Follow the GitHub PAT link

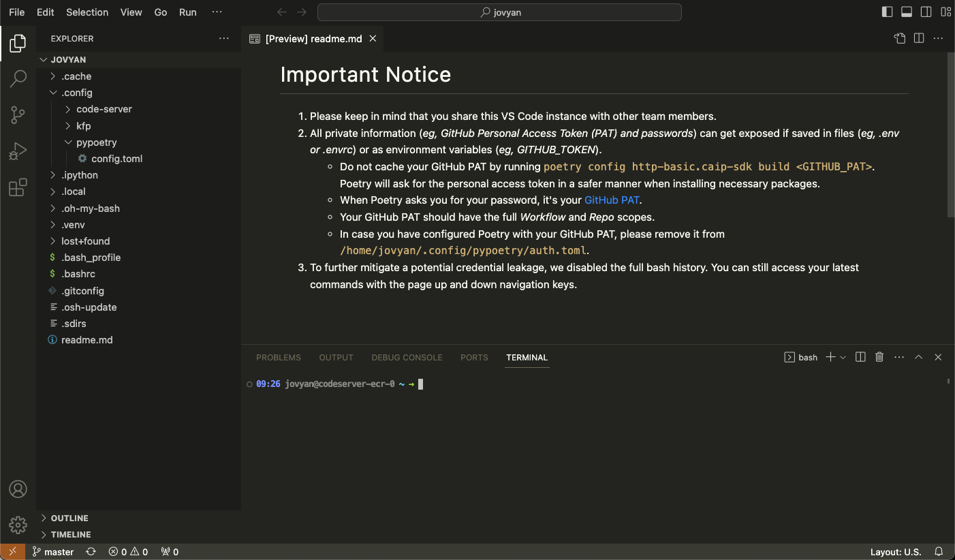coord(612,200)
